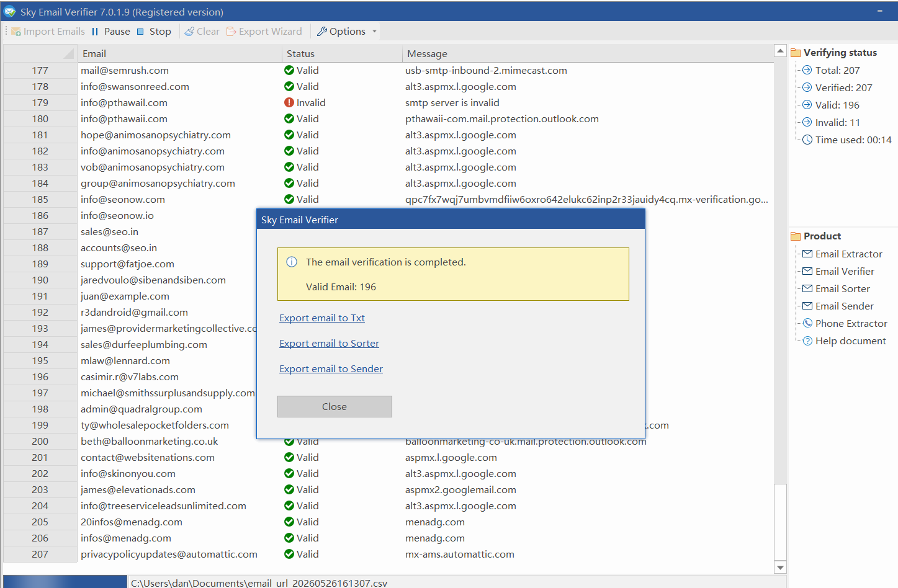Click the CSV file path in status bar
Screen dimensions: 898x588
tap(259, 583)
